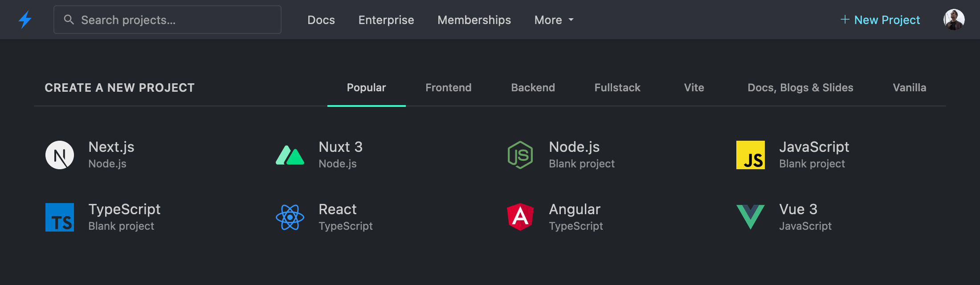980x285 pixels.
Task: Open the user profile avatar
Action: (954, 20)
